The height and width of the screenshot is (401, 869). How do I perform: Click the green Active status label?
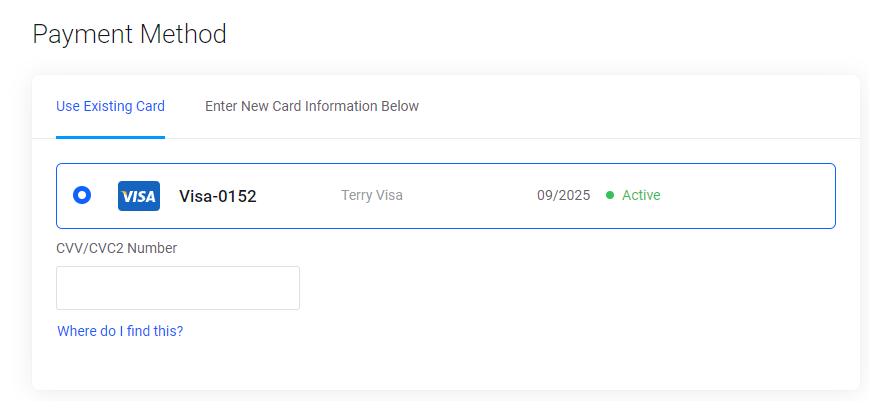(x=641, y=196)
